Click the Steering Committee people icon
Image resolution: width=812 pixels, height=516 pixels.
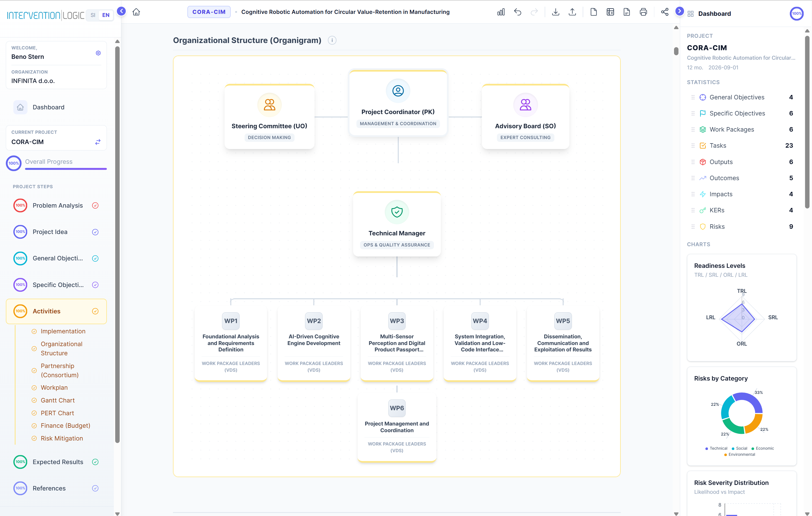[270, 105]
